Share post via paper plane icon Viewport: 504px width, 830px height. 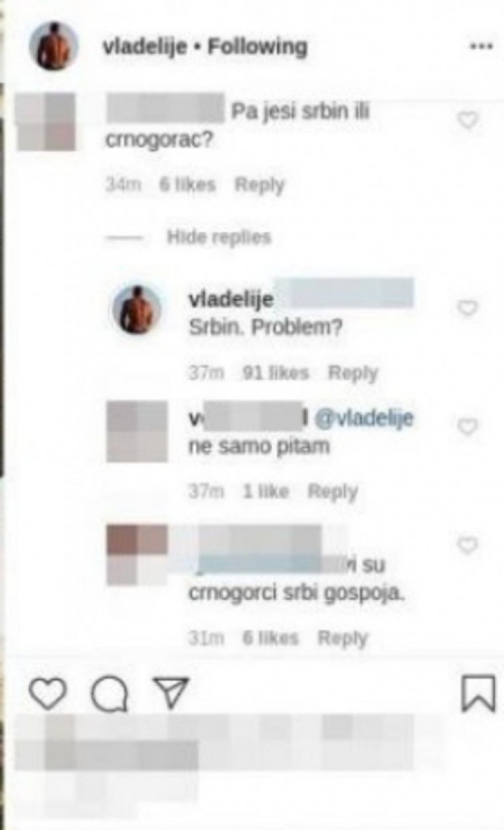[171, 693]
